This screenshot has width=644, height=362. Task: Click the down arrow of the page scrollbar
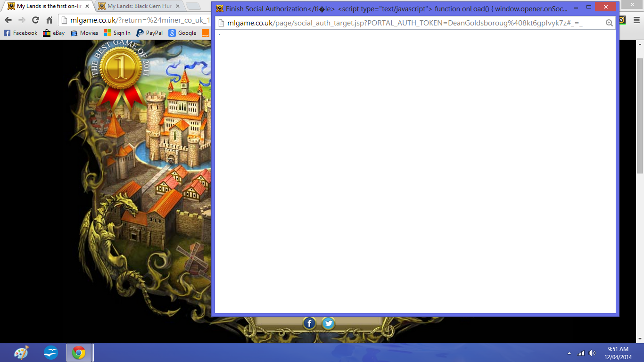click(x=640, y=339)
